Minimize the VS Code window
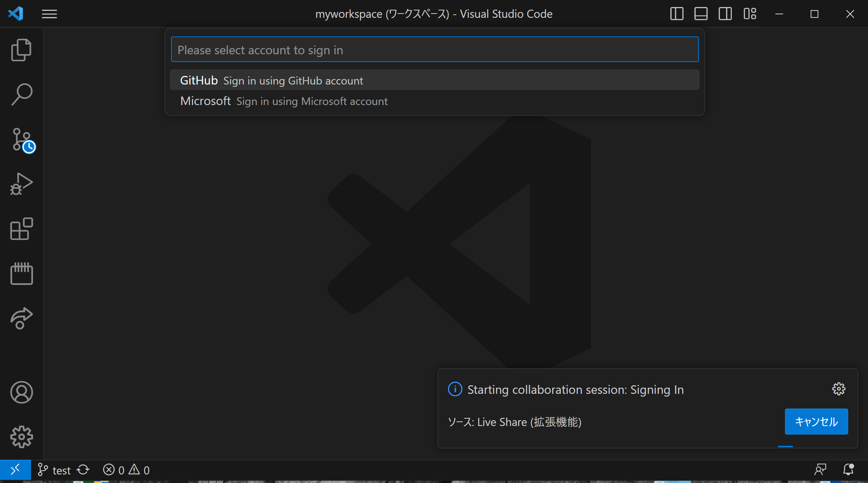The width and height of the screenshot is (868, 483). tap(779, 14)
